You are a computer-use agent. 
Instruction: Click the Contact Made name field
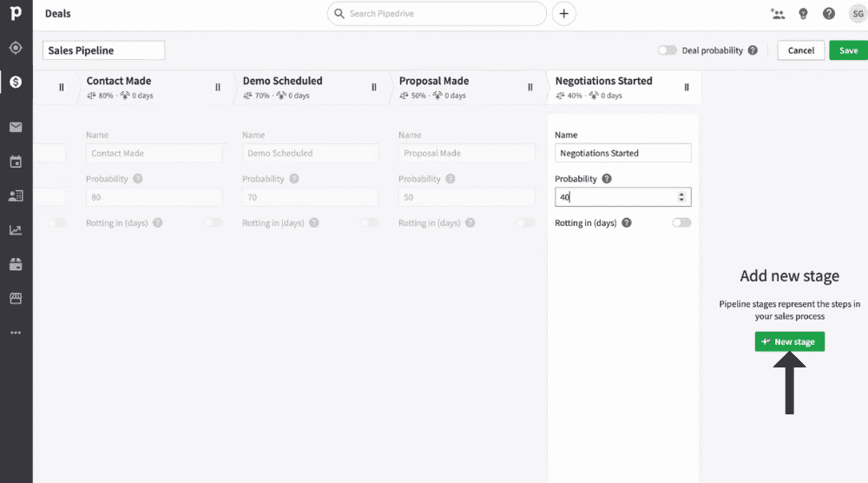(154, 153)
